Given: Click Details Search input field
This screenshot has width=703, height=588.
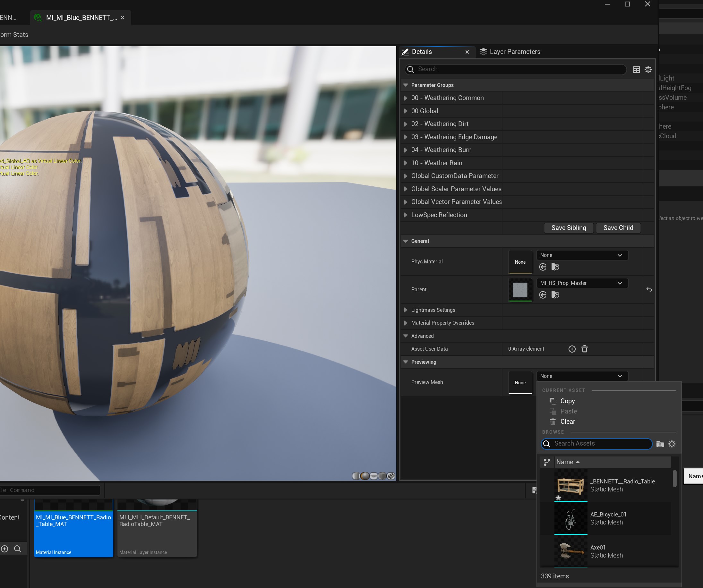Looking at the screenshot, I should point(516,69).
